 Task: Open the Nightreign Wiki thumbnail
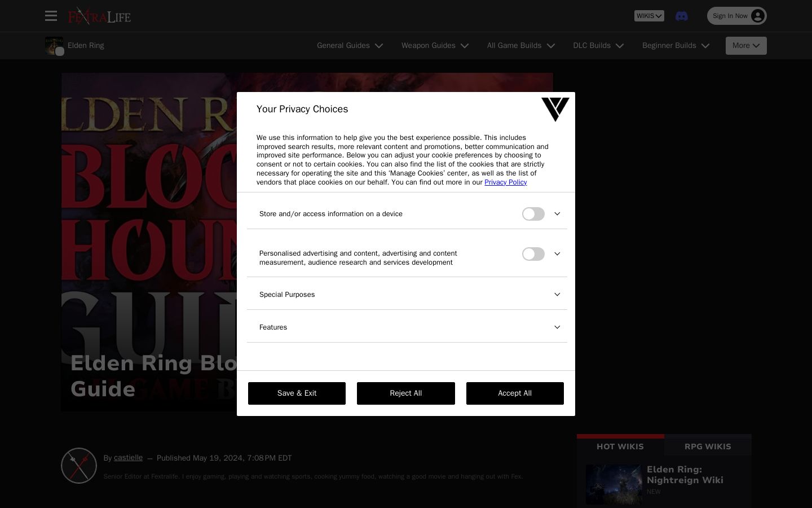tap(614, 484)
